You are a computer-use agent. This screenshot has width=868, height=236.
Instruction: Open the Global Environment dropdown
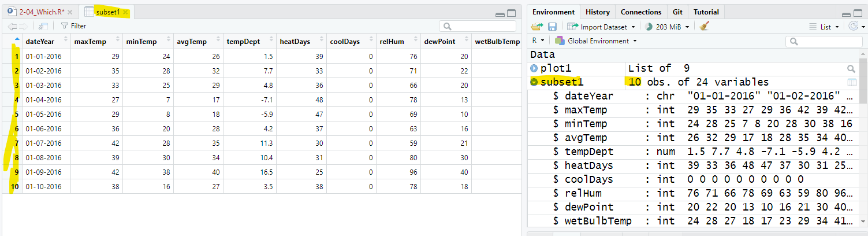[x=596, y=41]
